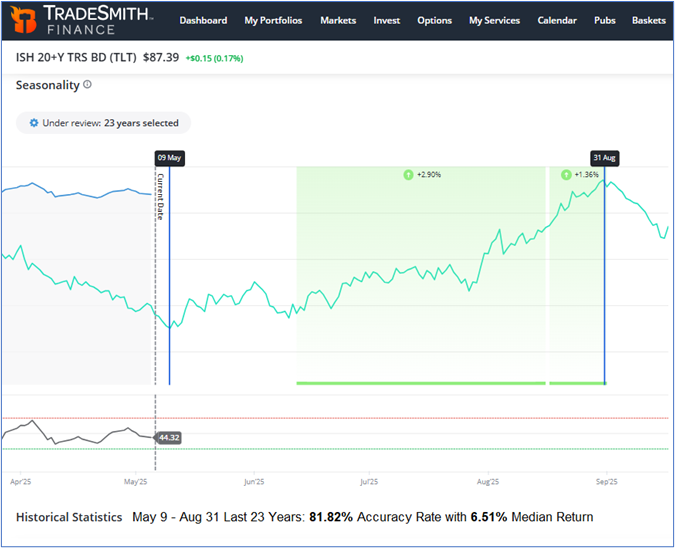Click the 81.82% accuracy rate figure
Image resolution: width=675 pixels, height=548 pixels.
tap(331, 517)
